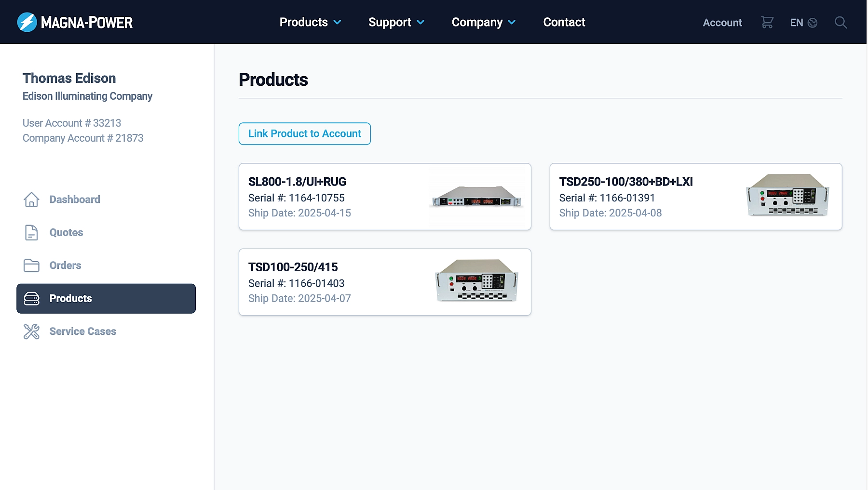Click the Thomas Edison user name
The height and width of the screenshot is (490, 868).
pyautogui.click(x=69, y=78)
